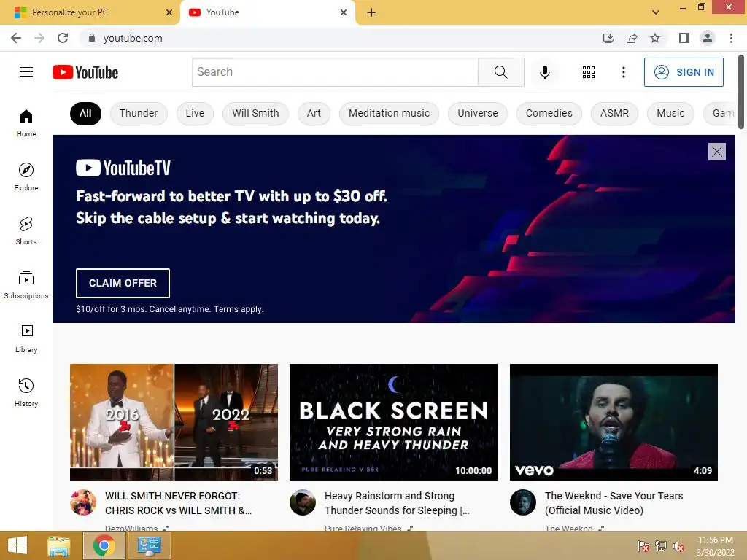Screen dimensions: 747x560
Task: Select the Live filter chip
Action: click(195, 113)
